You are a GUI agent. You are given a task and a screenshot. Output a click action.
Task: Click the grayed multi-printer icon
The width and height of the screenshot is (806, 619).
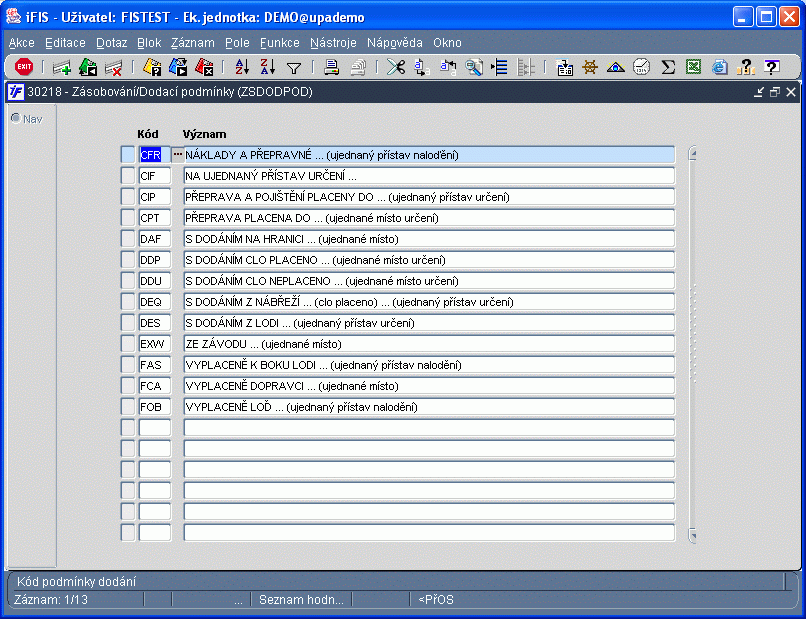(358, 67)
